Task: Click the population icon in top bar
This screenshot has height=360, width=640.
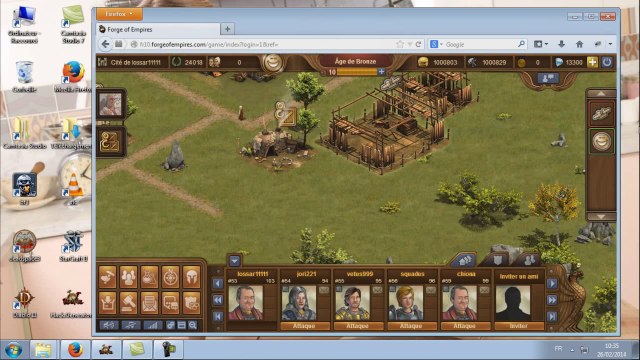Action: coord(214,62)
